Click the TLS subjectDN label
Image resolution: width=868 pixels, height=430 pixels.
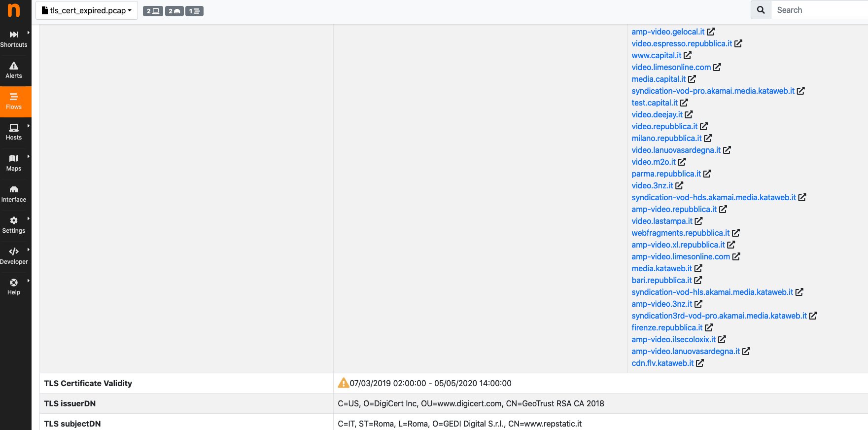[x=72, y=424]
